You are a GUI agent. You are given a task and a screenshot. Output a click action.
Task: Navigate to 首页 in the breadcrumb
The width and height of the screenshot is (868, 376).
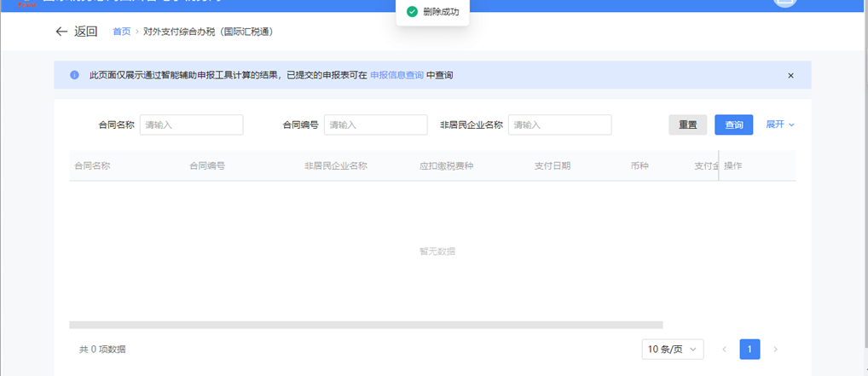point(122,32)
